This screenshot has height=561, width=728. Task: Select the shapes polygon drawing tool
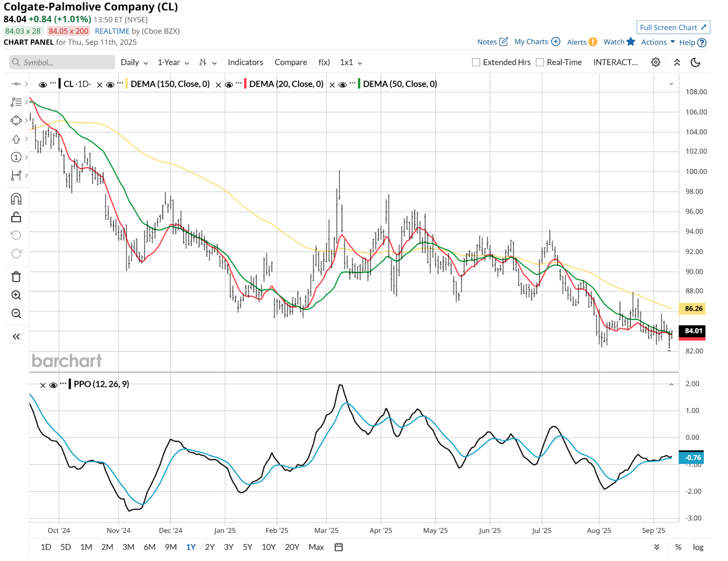[16, 121]
